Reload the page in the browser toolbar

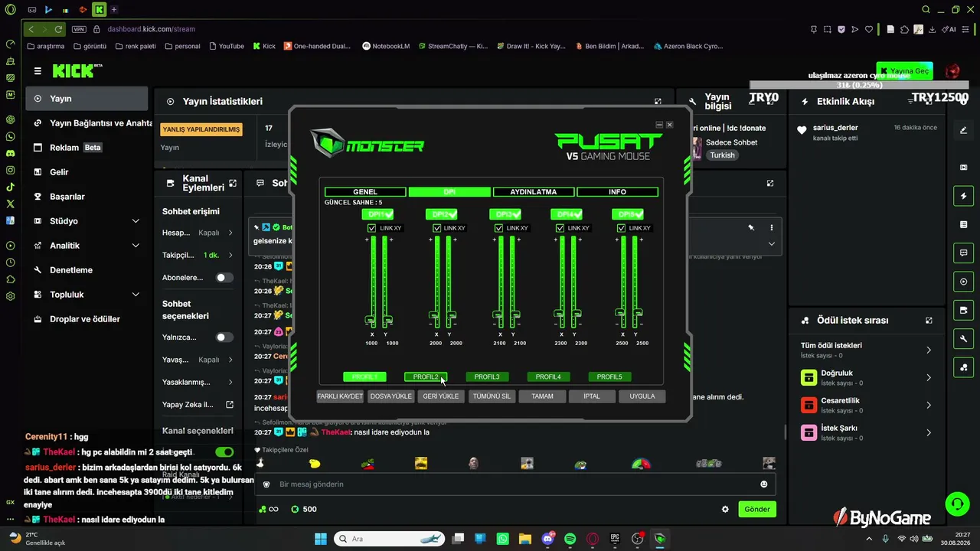pos(58,29)
